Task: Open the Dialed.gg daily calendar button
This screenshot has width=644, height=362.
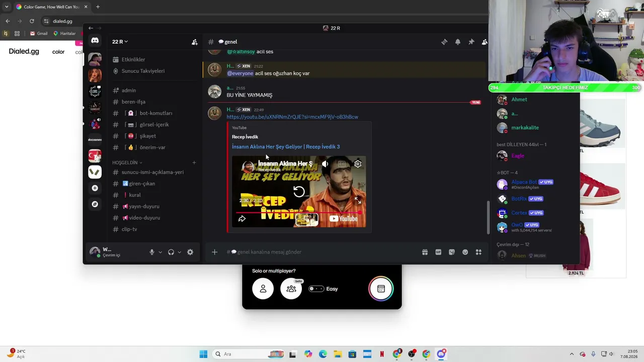Action: coord(381,289)
